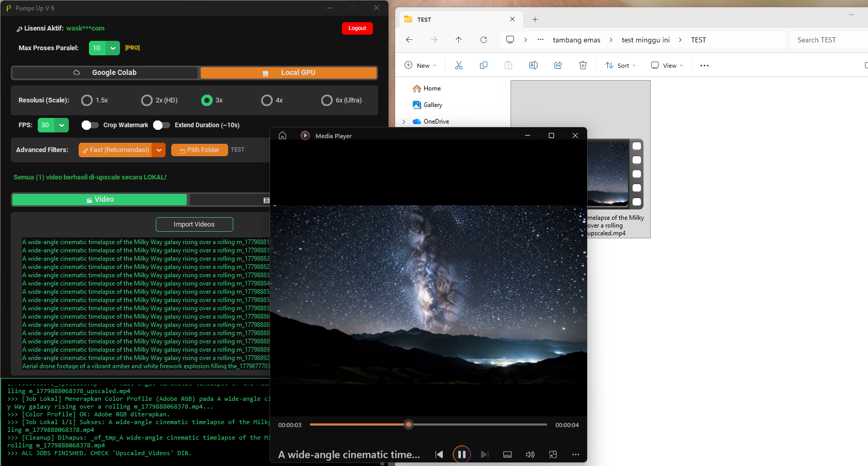Toggle the Crop Watermark switch
This screenshot has width=868, height=466.
click(x=90, y=125)
